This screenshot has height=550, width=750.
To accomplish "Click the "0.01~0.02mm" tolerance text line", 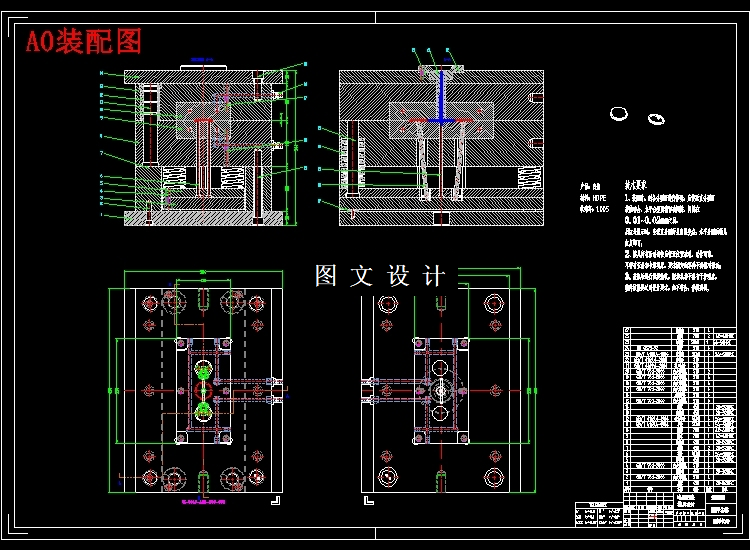I will point(651,220).
